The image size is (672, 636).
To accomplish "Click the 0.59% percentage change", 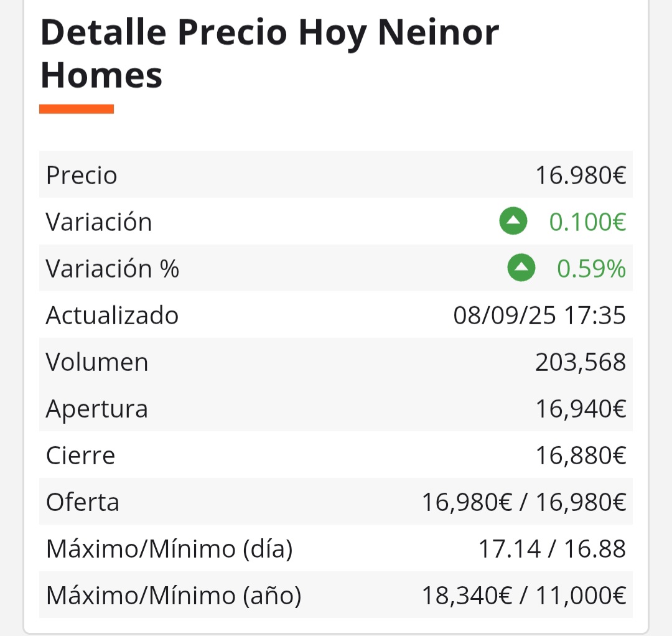I will click(x=592, y=269).
